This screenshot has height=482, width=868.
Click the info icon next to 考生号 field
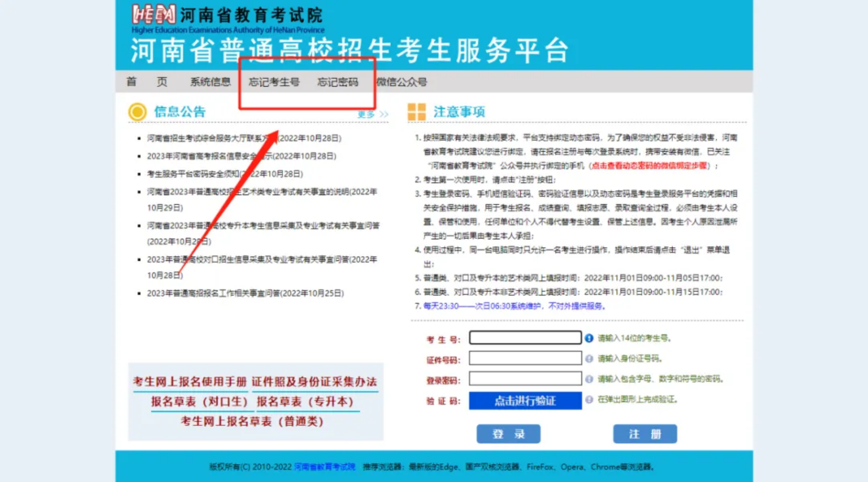pyautogui.click(x=589, y=338)
